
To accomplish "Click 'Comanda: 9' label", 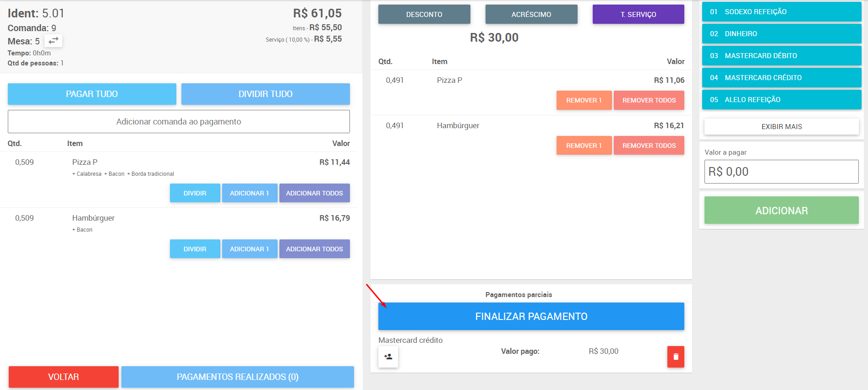I will tap(32, 28).
